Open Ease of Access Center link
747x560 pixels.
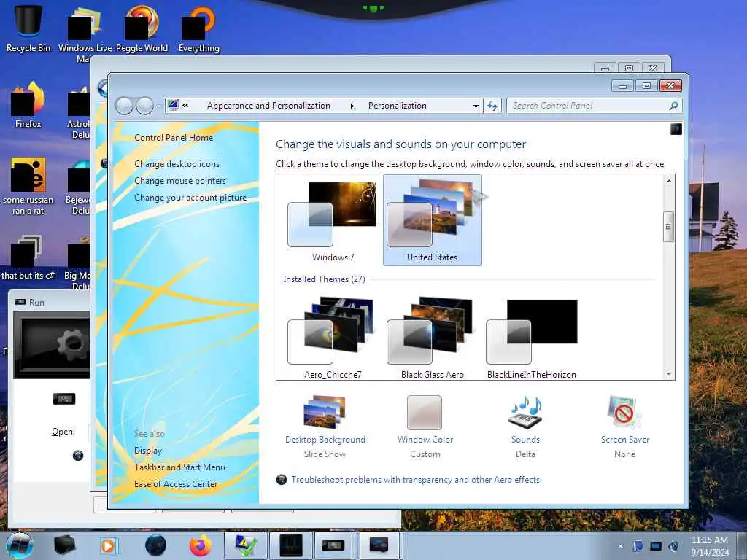tap(175, 484)
